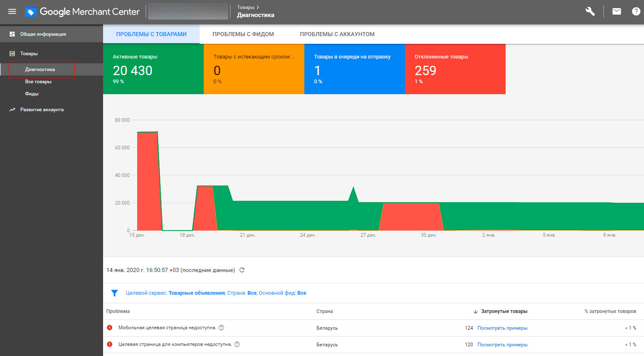
Task: Click help icon next to mobile landing page issue
Action: click(x=222, y=328)
